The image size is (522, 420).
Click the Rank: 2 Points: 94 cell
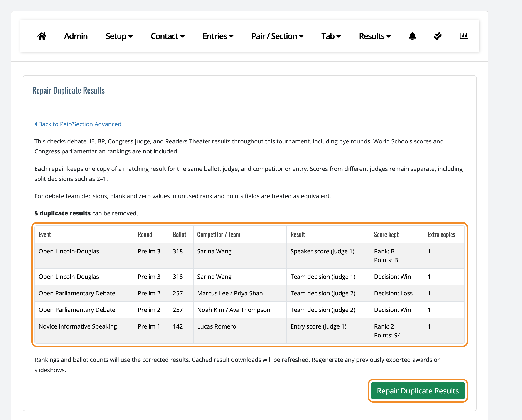tap(397, 331)
